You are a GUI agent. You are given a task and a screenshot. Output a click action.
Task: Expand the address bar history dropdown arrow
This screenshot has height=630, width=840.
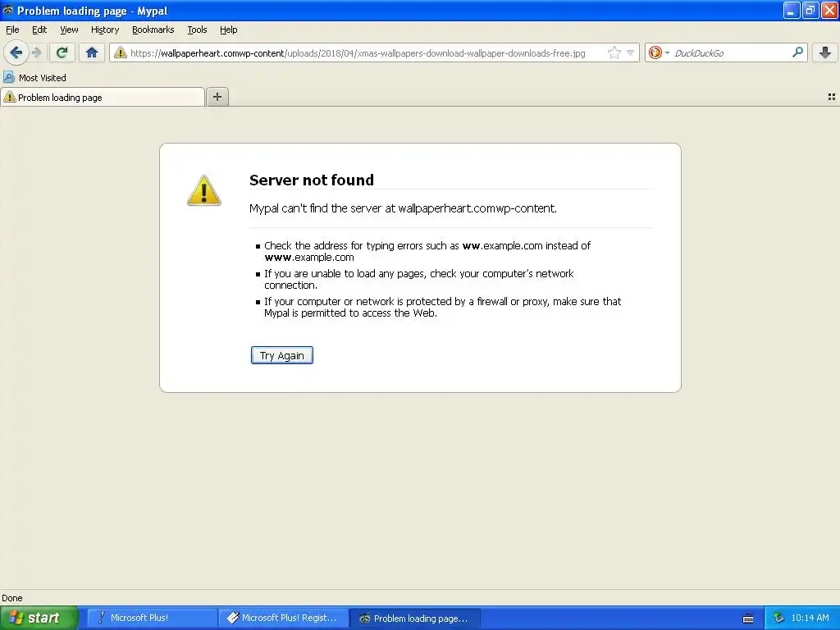631,52
